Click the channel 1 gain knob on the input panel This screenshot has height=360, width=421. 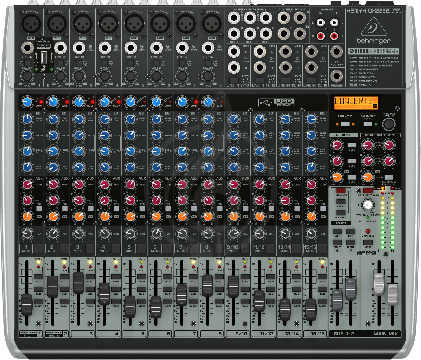(27, 75)
